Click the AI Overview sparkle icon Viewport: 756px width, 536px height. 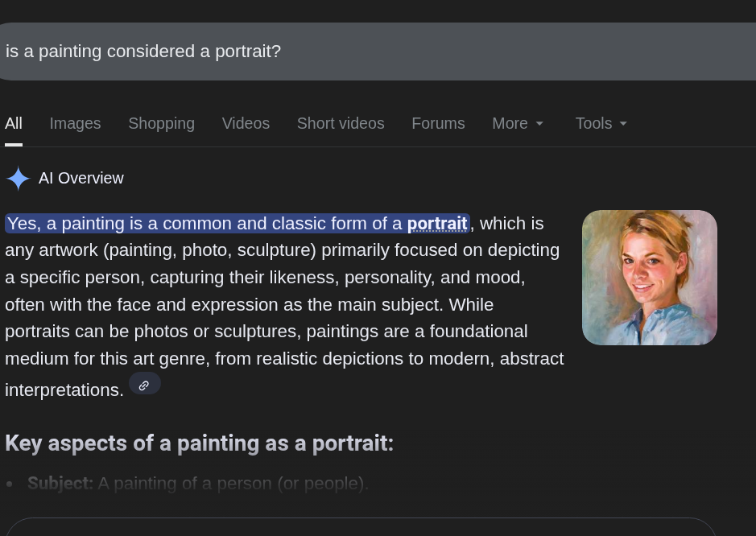click(x=18, y=178)
